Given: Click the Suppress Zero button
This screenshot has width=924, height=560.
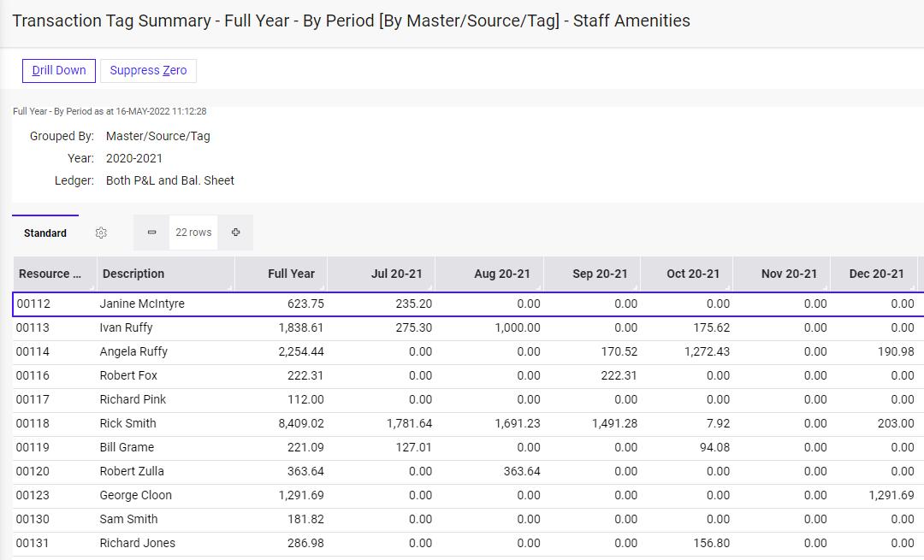Looking at the screenshot, I should coord(148,70).
